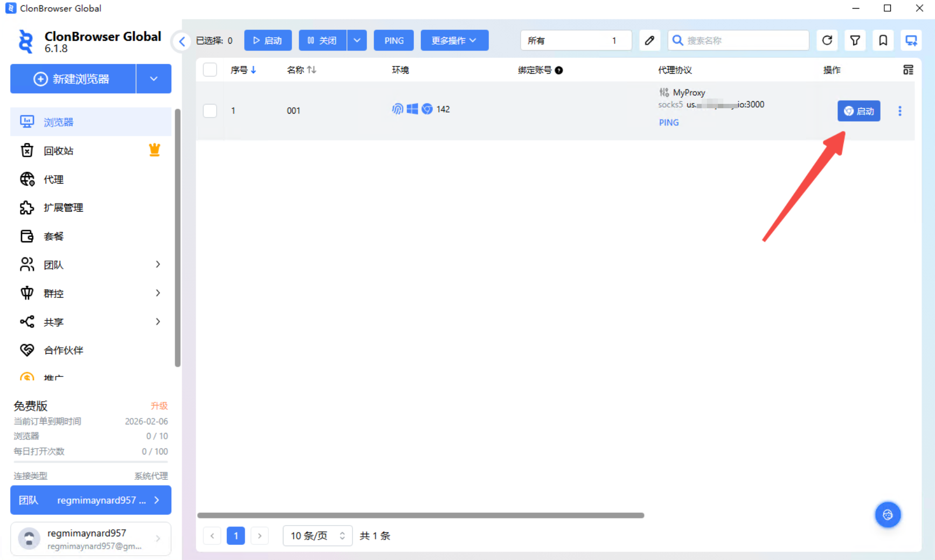Image resolution: width=935 pixels, height=560 pixels.
Task: Click the horizontal scrollbar below the table
Action: [x=420, y=515]
